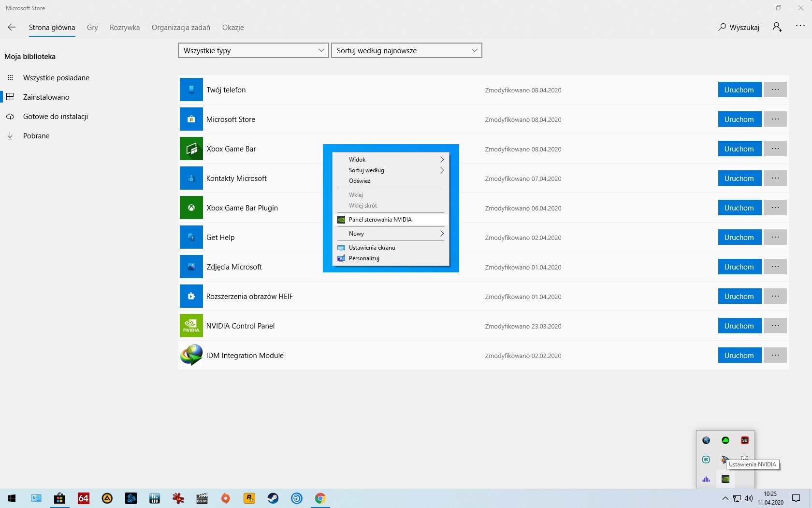Open the Windows Start menu
Image resolution: width=812 pixels, height=508 pixels.
point(12,498)
